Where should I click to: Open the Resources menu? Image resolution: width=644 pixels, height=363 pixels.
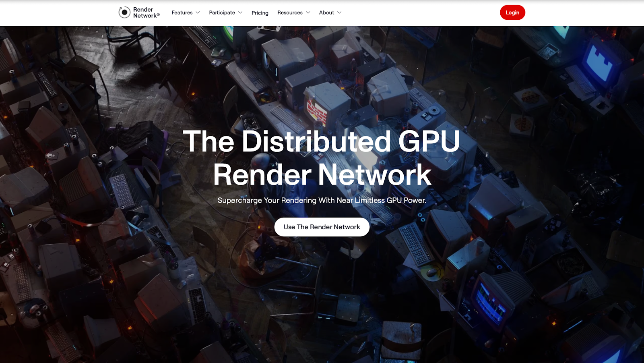[x=290, y=12]
